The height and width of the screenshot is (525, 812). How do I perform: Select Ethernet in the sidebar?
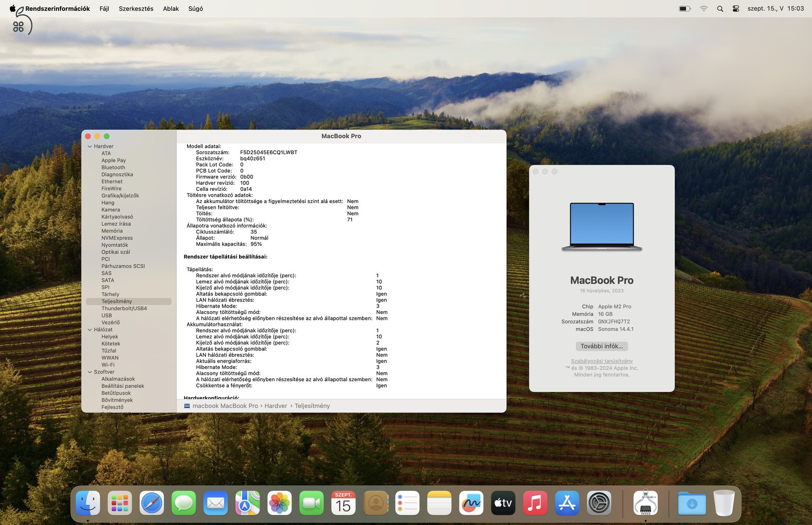click(112, 182)
